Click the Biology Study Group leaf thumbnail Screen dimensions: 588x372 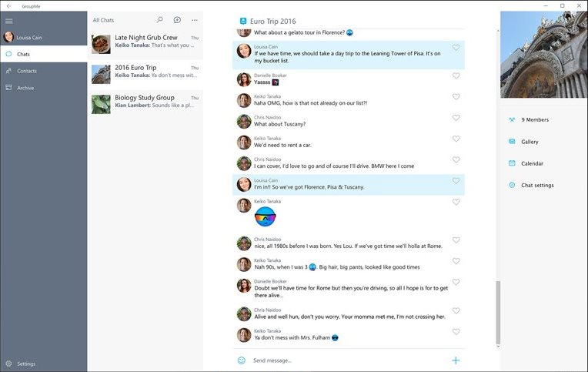101,104
